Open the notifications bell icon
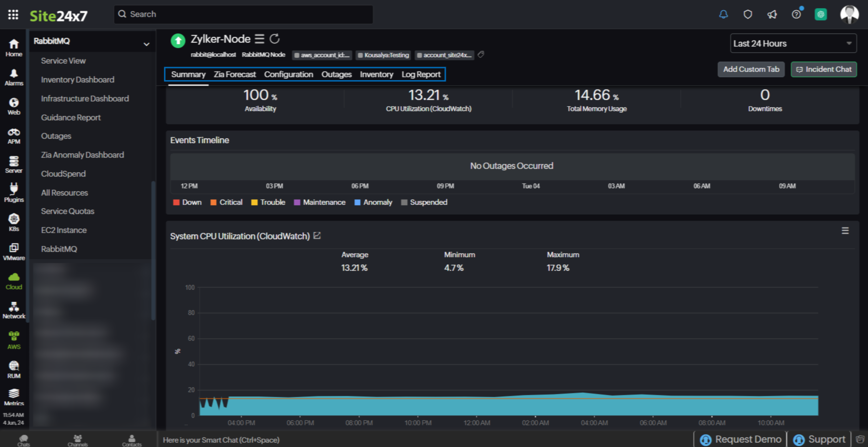The image size is (868, 447). pos(723,14)
